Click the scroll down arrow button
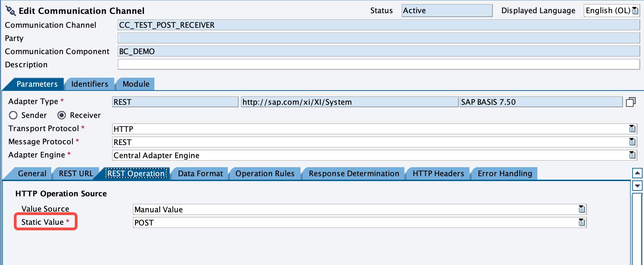 [x=637, y=186]
